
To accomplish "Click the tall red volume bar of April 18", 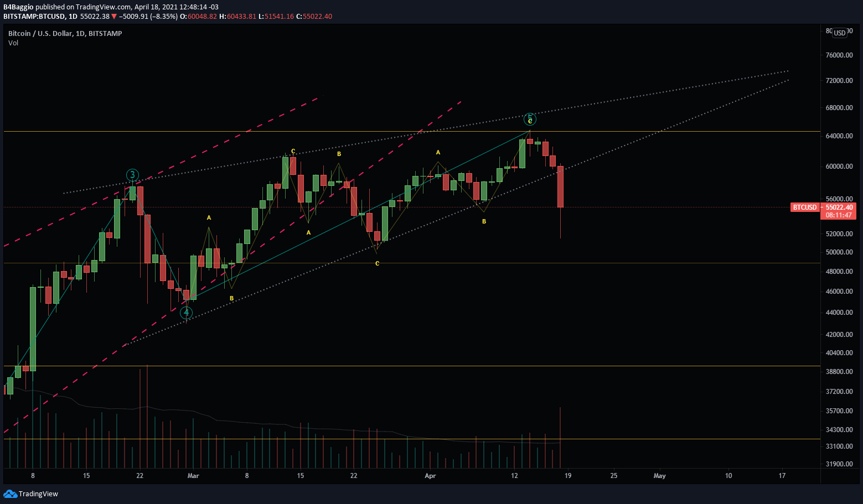I will coord(560,438).
